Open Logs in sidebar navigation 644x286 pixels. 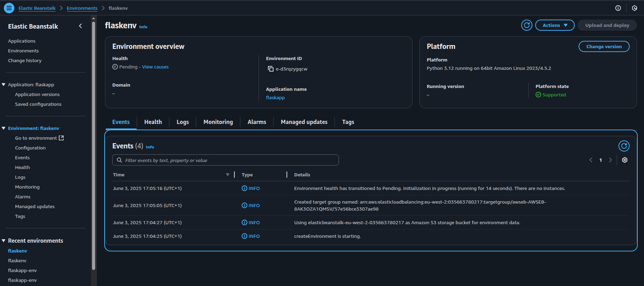[20, 177]
